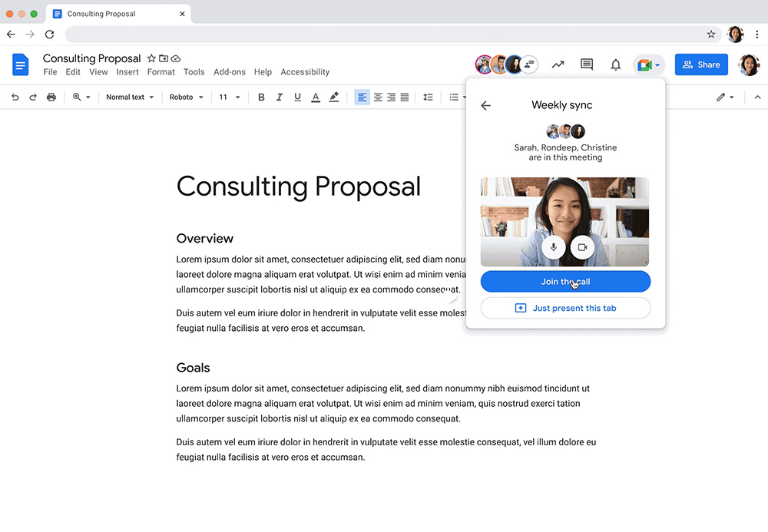The height and width of the screenshot is (532, 768).
Task: Toggle underline formatting
Action: 297,97
